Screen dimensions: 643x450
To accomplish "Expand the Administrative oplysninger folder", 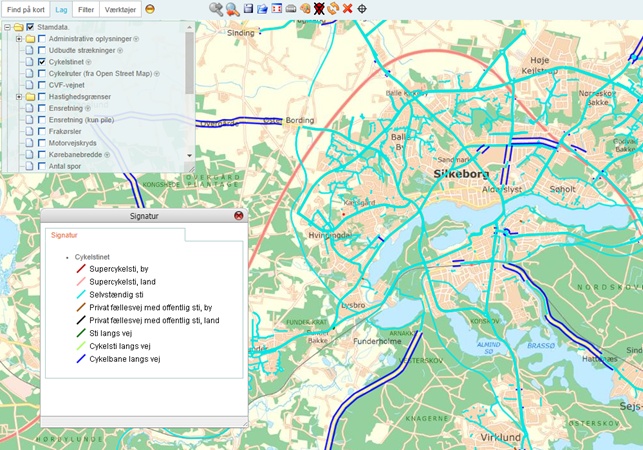I will point(19,39).
